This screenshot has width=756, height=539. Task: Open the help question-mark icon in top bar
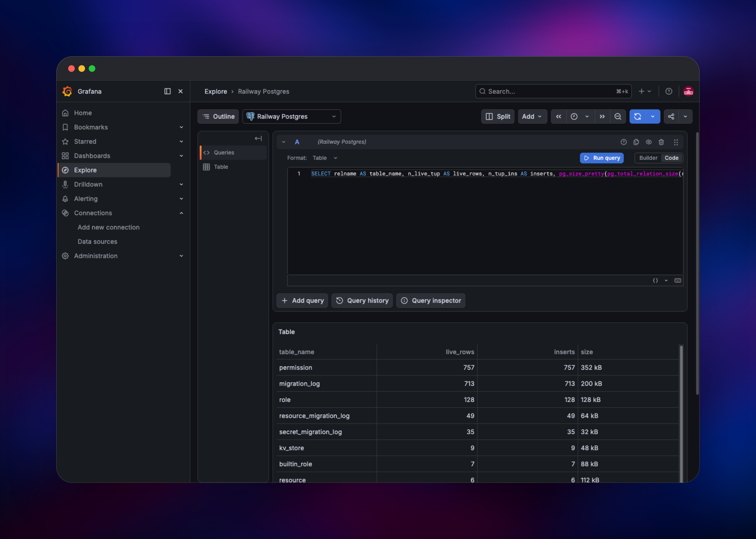click(669, 91)
